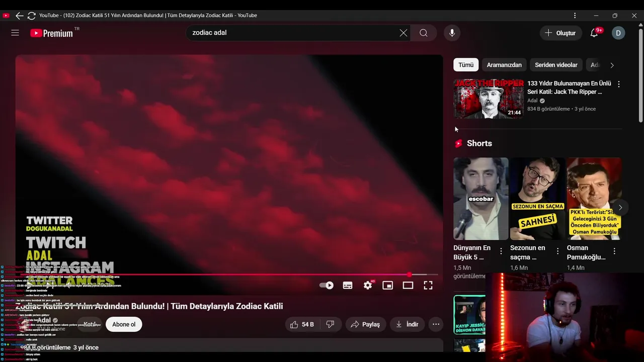Like the video with 54 B thumbs up
This screenshot has width=644, height=362.
coord(302,324)
